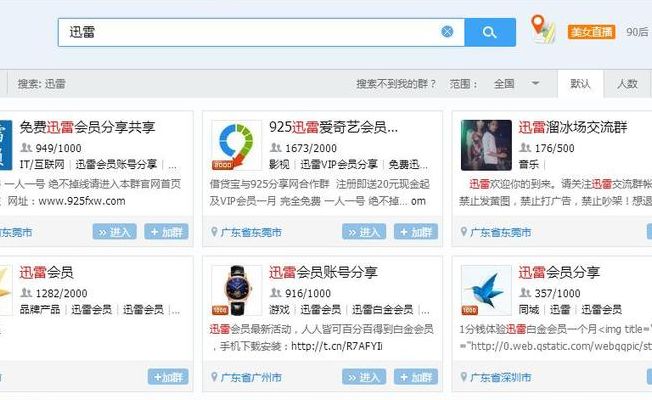Open the map location pin icon
The width and height of the screenshot is (652, 400).
[543, 29]
